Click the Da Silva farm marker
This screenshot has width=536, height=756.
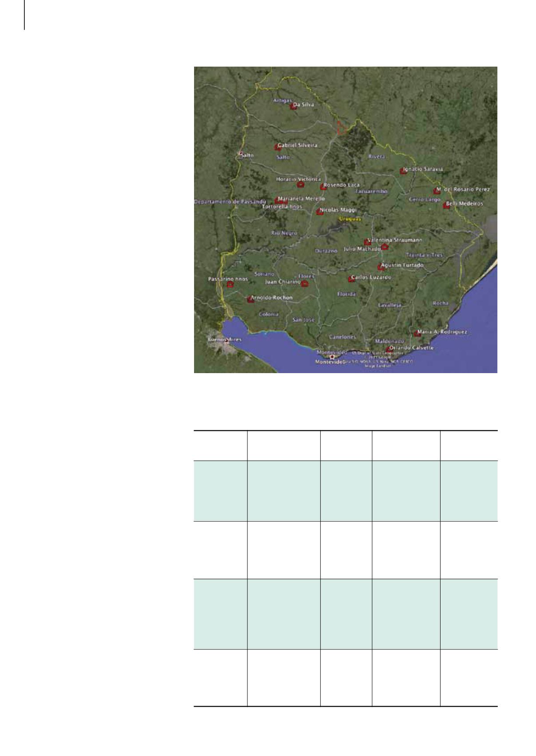[293, 106]
